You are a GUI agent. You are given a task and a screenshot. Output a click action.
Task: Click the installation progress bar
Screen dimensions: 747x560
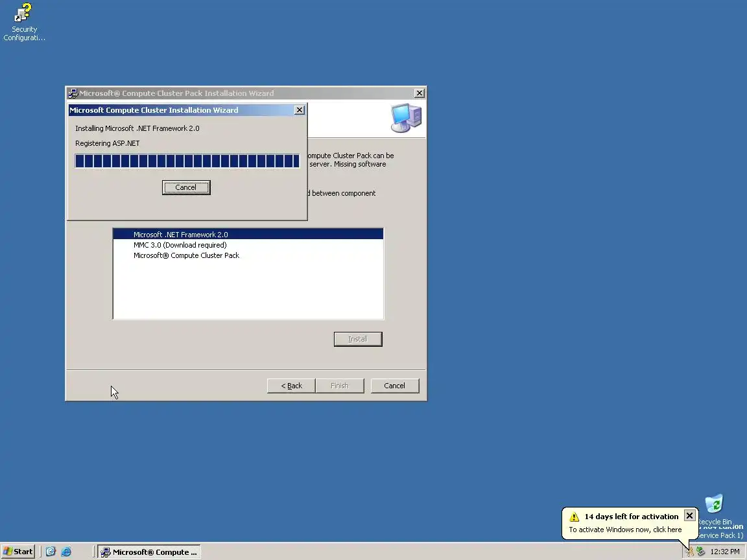coord(187,161)
